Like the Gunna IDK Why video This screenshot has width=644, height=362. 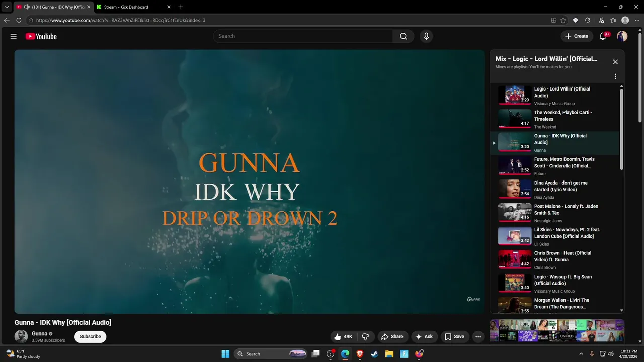[344, 337]
